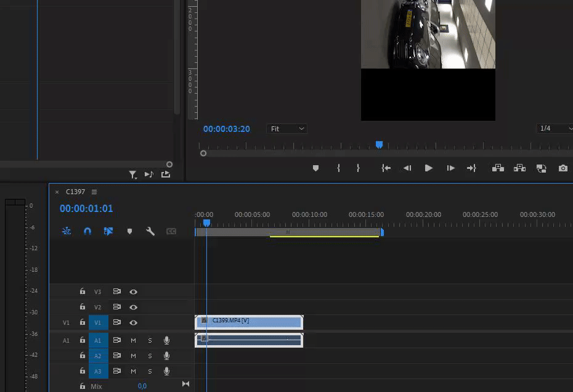The width and height of the screenshot is (573, 392).
Task: Open the 1/4 playback resolution dropdown
Action: 553,129
